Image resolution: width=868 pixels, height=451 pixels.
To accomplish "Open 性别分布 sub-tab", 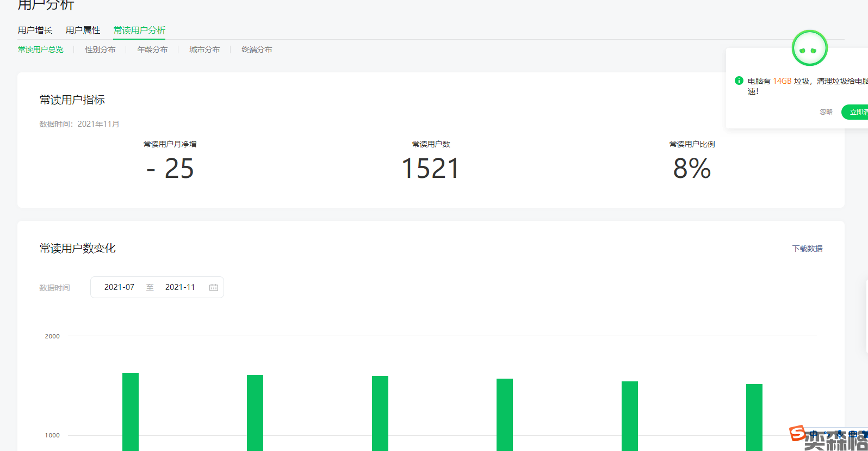I will click(100, 50).
